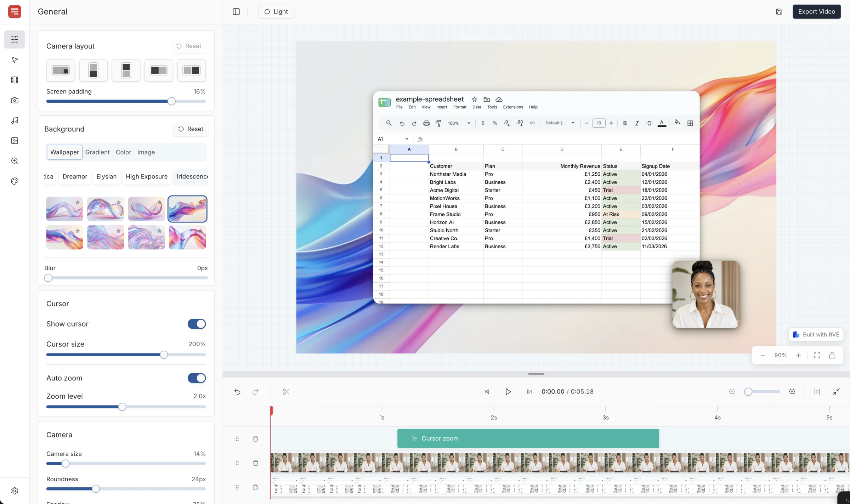Open the music note audio icon
The image size is (850, 504).
pos(15,120)
